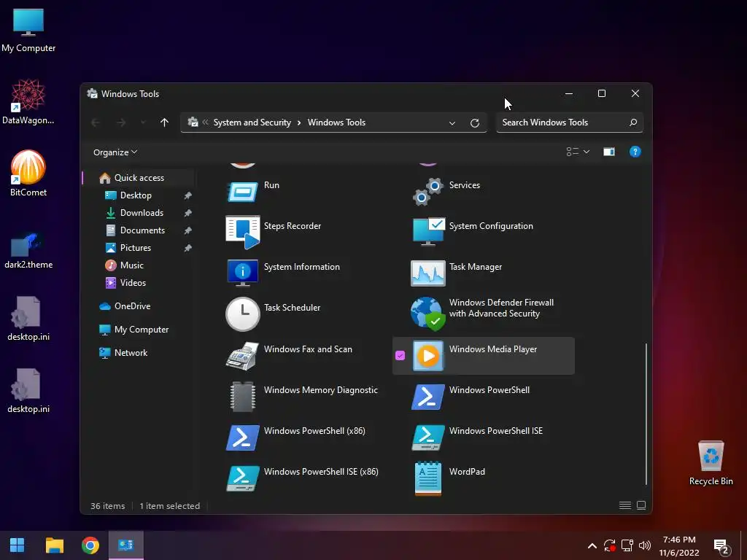Click Control Panel taskbar button

coord(126,545)
